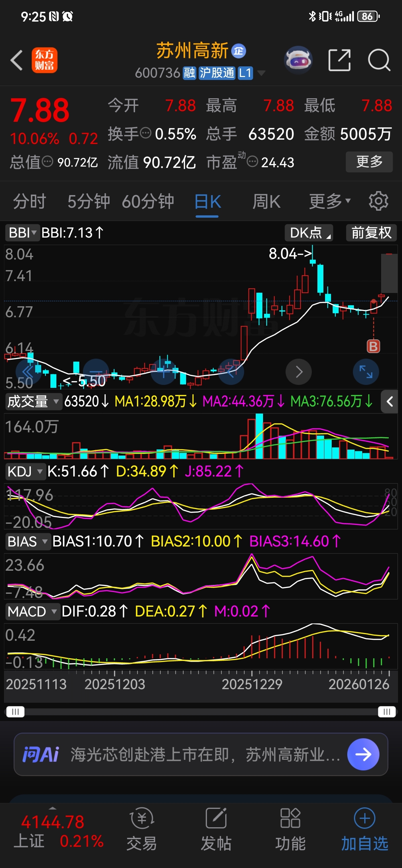Open the MACD indicator dropdown
Viewport: 402px width, 868px height.
tap(33, 611)
